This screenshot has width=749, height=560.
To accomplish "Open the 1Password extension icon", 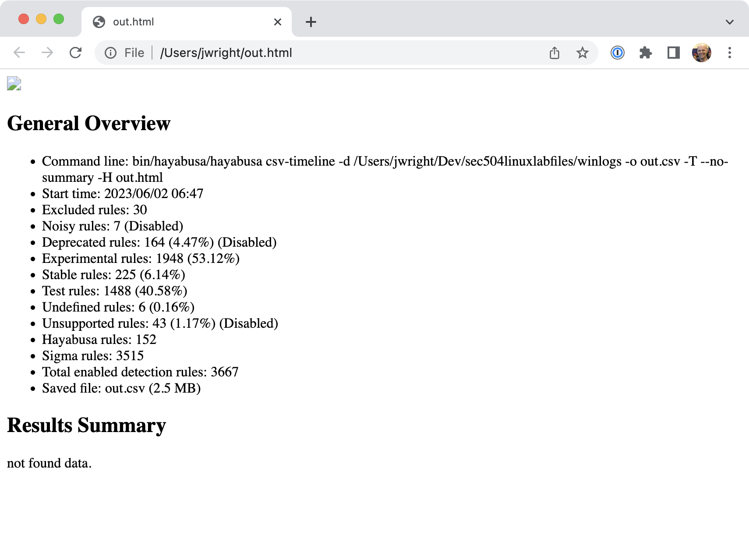I will click(x=617, y=53).
